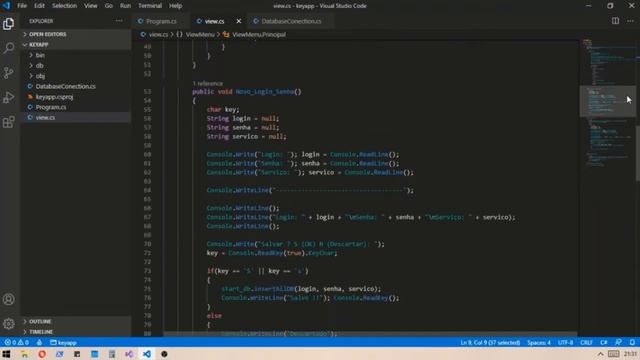This screenshot has height=360, width=640.
Task: Open the Edit menu
Action: pyautogui.click(x=39, y=6)
